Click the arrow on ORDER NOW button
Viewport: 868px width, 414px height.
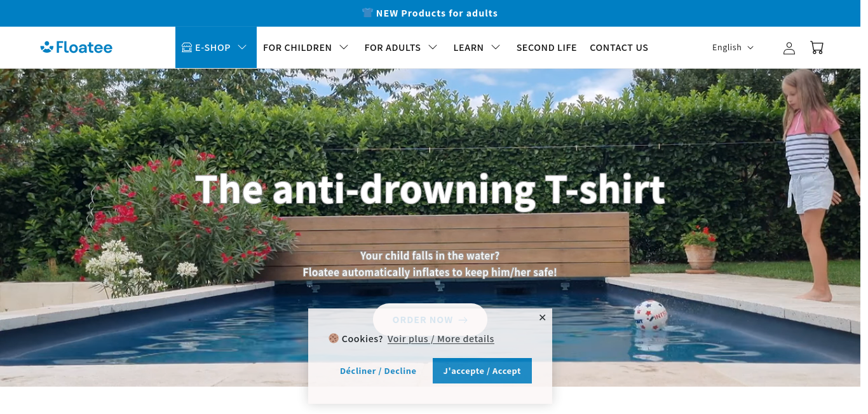point(463,320)
